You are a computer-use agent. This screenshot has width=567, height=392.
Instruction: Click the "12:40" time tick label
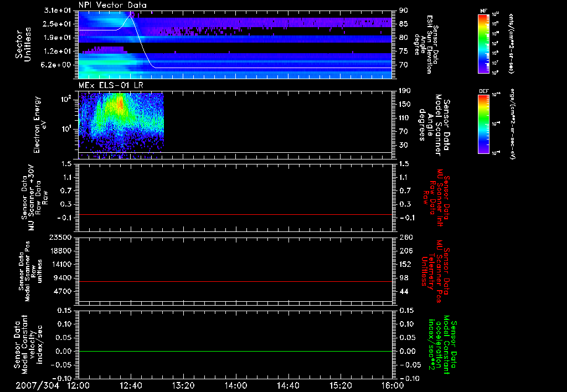(131, 385)
